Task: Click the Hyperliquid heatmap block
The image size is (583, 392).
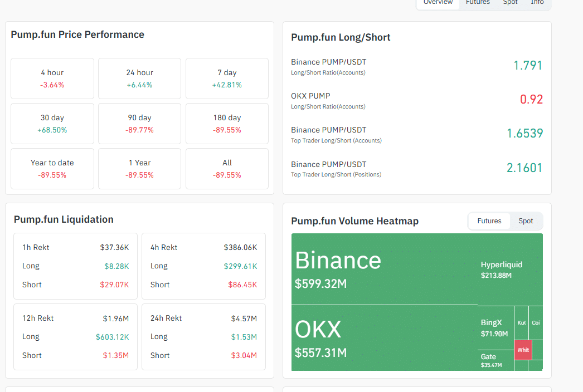Action: tap(510, 269)
